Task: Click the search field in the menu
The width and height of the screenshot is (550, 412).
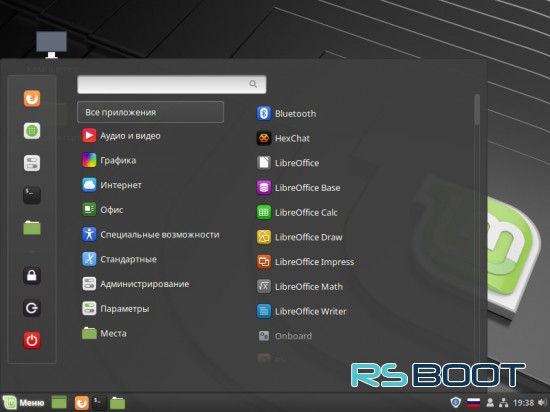Action: [x=172, y=84]
